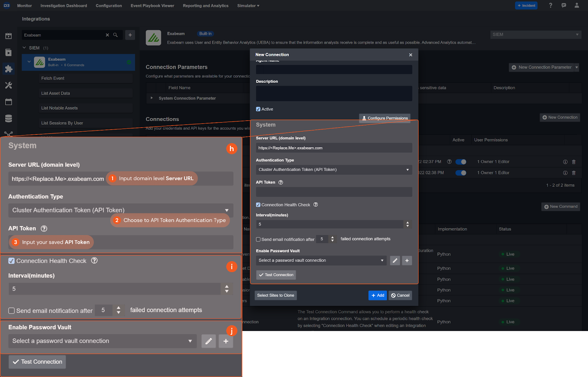
Task: Edit password vault with pencil icon in dialog
Action: [x=395, y=260]
